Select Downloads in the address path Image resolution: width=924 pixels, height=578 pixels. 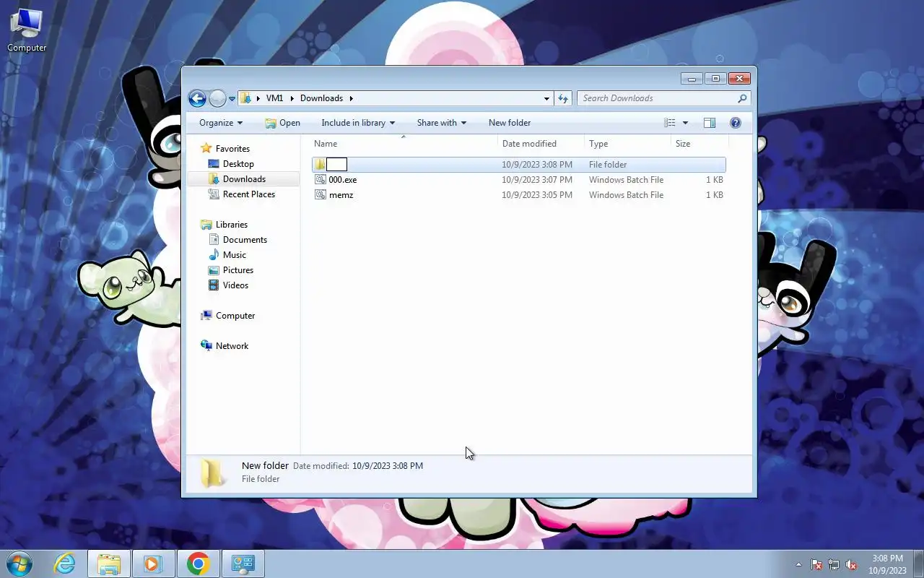point(321,98)
